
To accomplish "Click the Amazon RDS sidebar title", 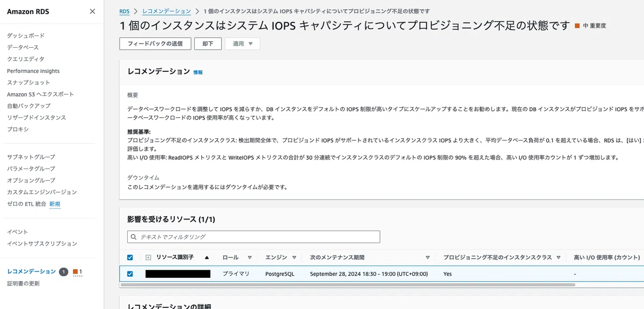I will click(28, 11).
